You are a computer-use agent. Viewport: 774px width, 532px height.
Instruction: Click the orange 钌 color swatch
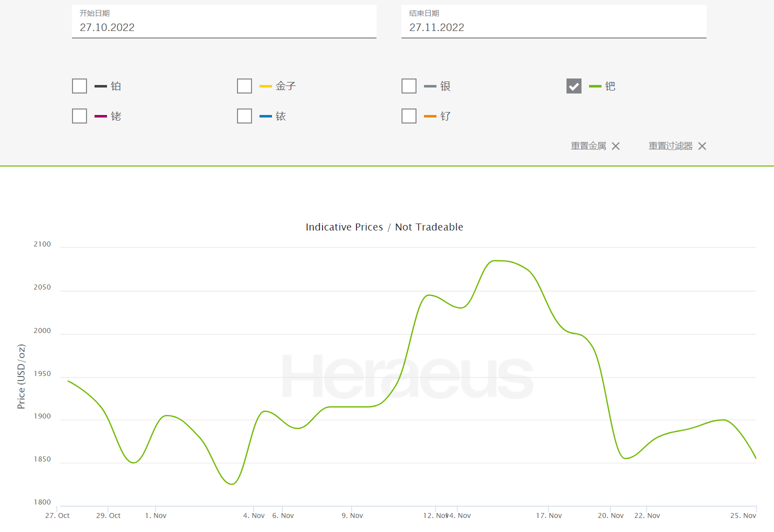coord(430,116)
